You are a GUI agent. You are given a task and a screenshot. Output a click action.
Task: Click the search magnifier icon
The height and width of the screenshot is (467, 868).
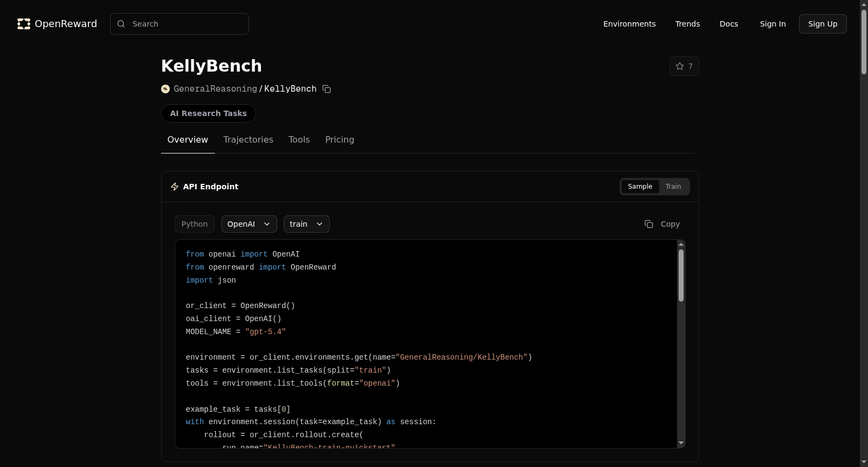pos(121,24)
